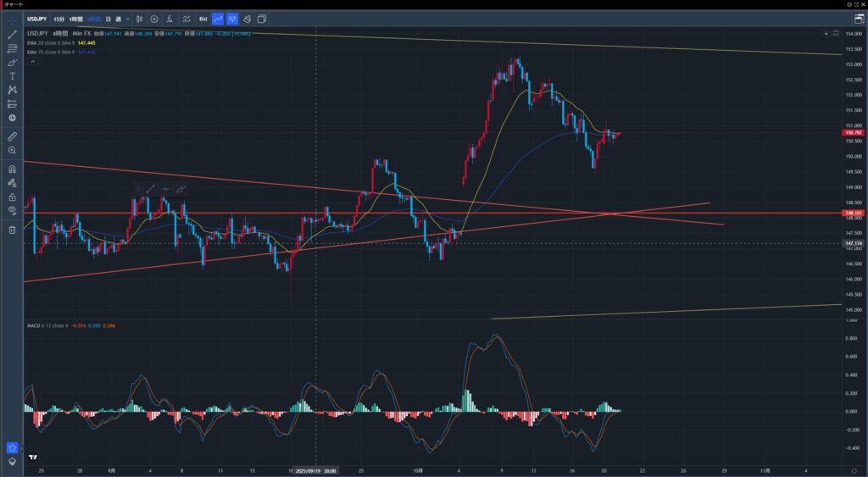Toggle magnet mode in the sidebar
The image size is (868, 477).
point(12,169)
